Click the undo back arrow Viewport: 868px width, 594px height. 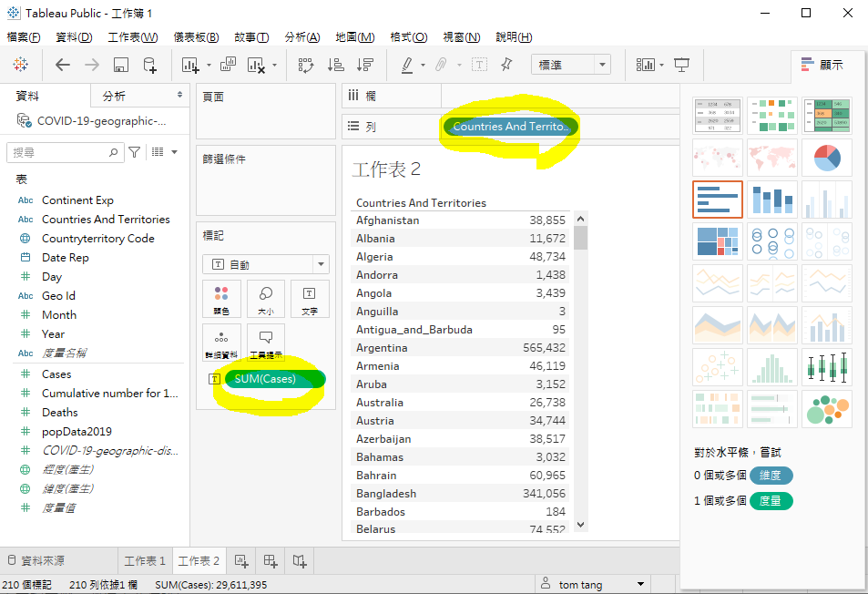point(63,65)
